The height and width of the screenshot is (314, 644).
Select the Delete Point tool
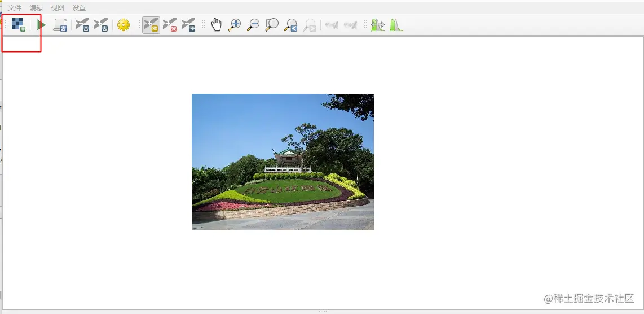click(170, 25)
